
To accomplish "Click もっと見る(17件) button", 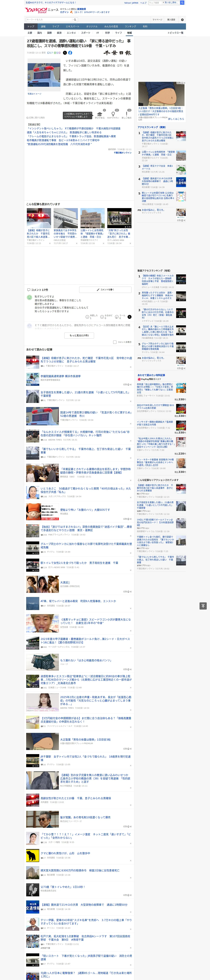I will [79, 335].
